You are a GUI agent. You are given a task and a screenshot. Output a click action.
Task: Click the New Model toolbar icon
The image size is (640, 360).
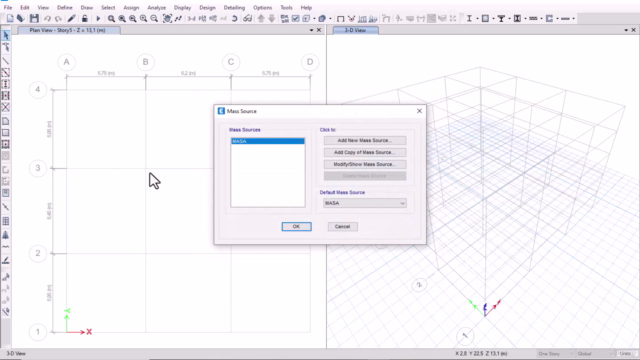(x=10, y=18)
